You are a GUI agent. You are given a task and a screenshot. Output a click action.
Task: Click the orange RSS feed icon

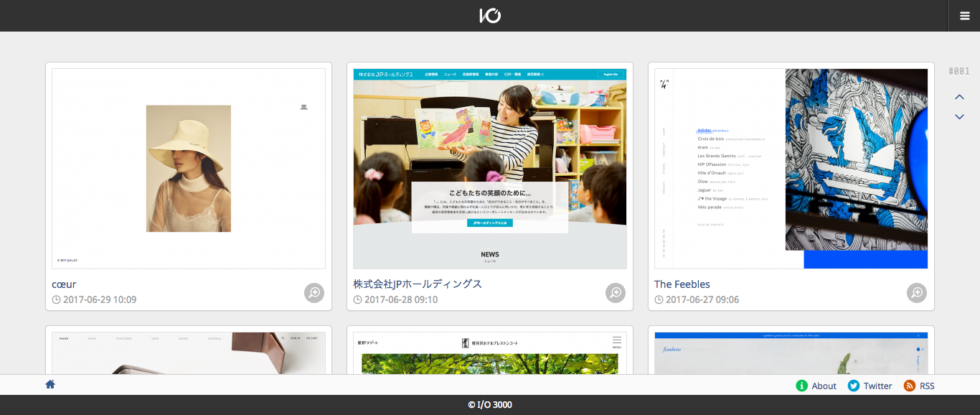910,386
